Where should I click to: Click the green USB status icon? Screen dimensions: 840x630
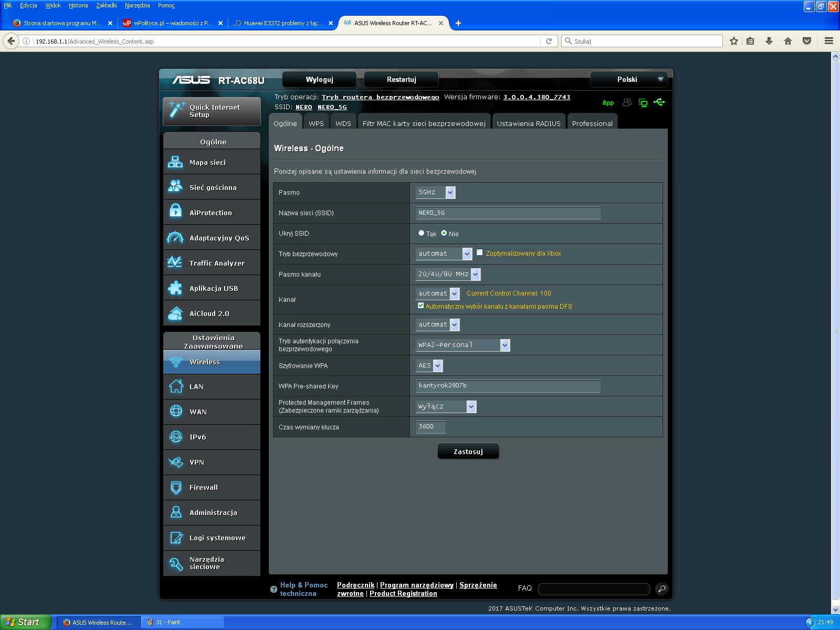pyautogui.click(x=659, y=102)
